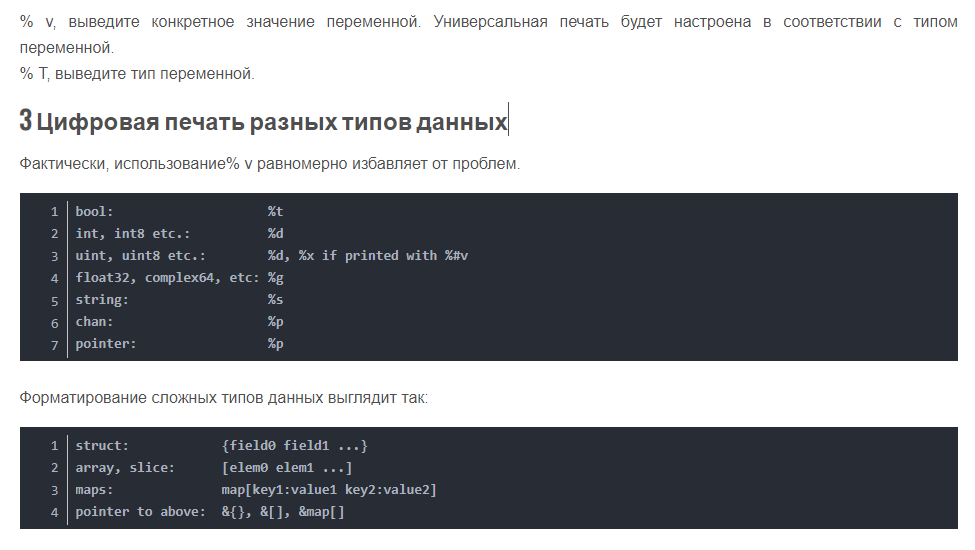The height and width of the screenshot is (550, 975).
Task: Click the "map[key1:value1 key2:value2]" code text
Action: 329,490
